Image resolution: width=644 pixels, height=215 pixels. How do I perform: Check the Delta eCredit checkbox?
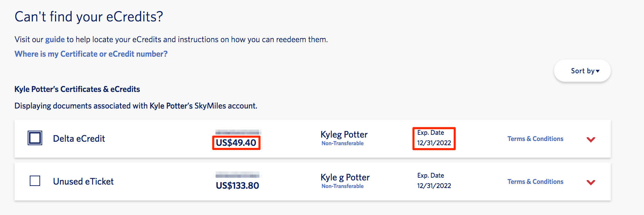click(x=35, y=138)
